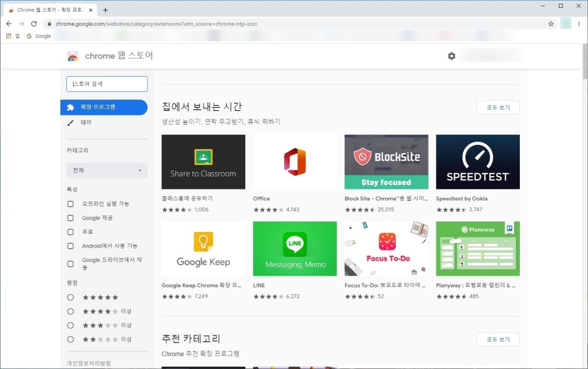Check Google 드라이브에서 작동
Image resolution: width=588 pixels, height=369 pixels.
pos(71,264)
